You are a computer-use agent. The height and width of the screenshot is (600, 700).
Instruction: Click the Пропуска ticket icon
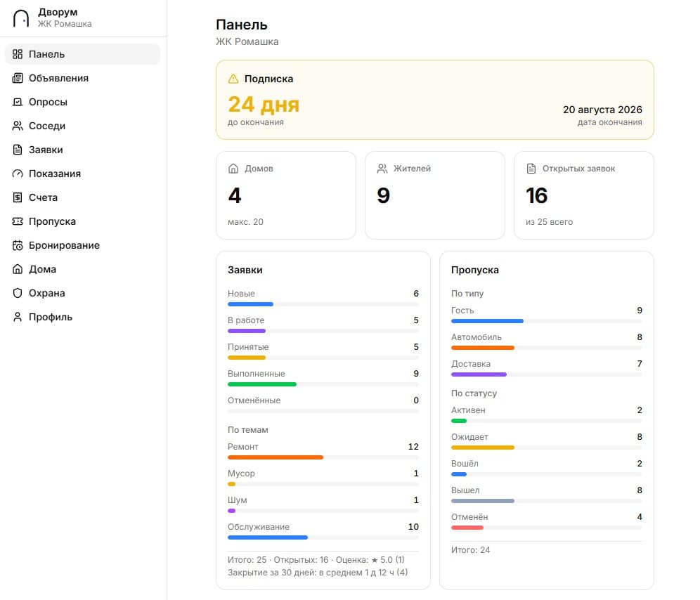(18, 221)
